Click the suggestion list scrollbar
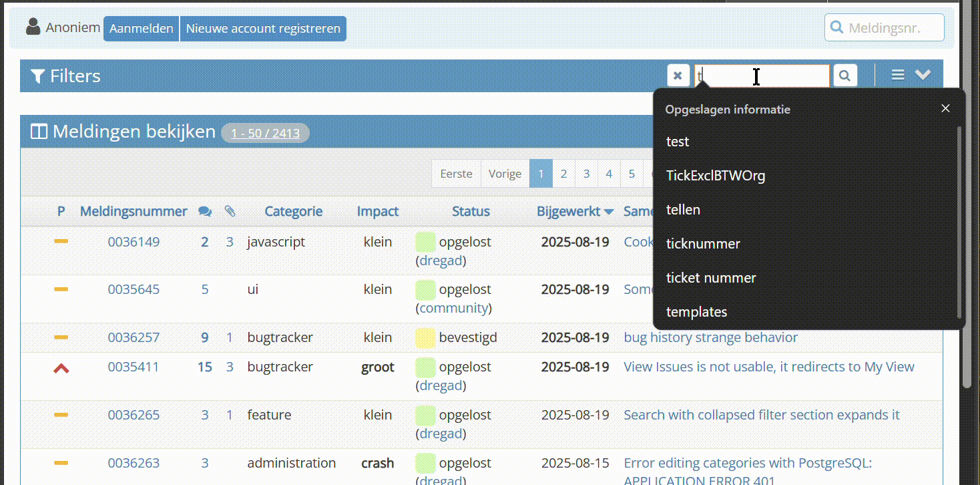 959,220
